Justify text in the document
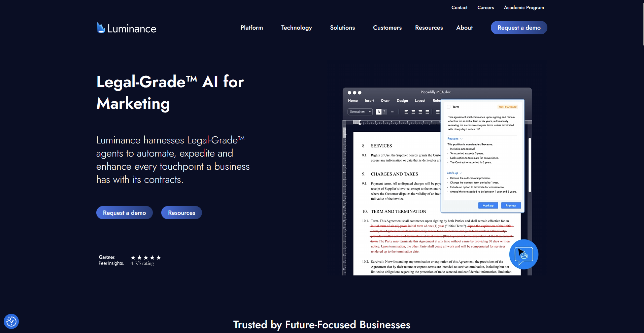Image resolution: width=644 pixels, height=333 pixels. (x=427, y=112)
